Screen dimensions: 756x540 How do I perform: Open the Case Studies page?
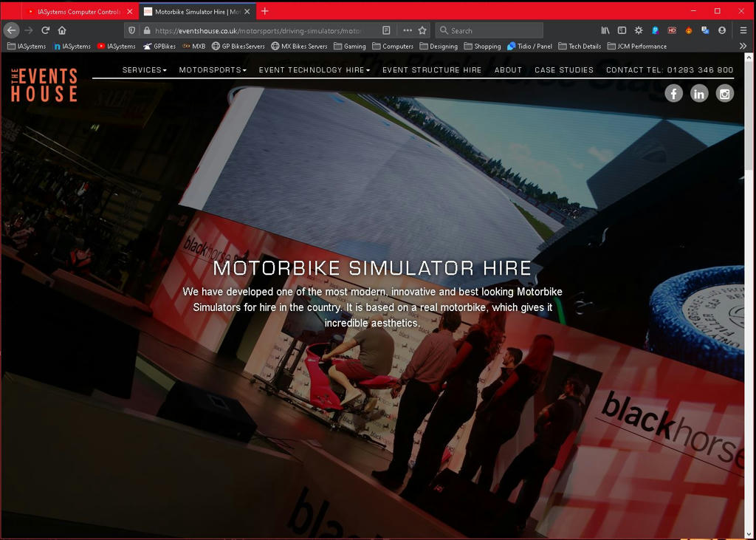coord(564,70)
